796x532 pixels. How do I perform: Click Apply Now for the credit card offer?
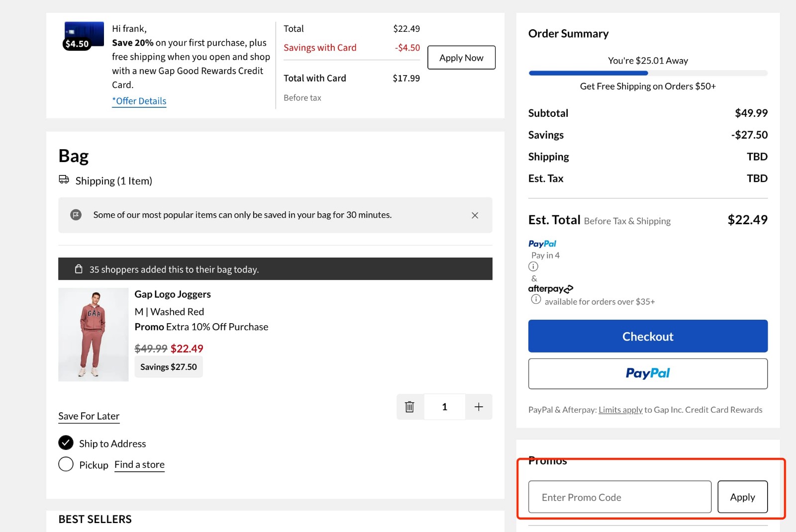(x=461, y=57)
